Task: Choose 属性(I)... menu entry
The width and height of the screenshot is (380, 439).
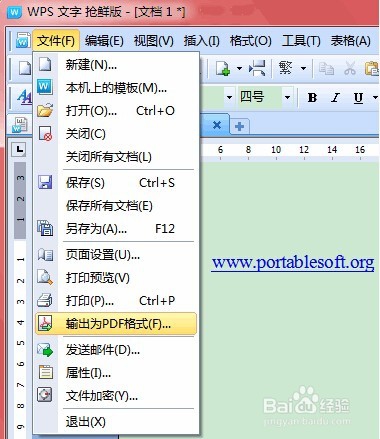Action: (115, 373)
